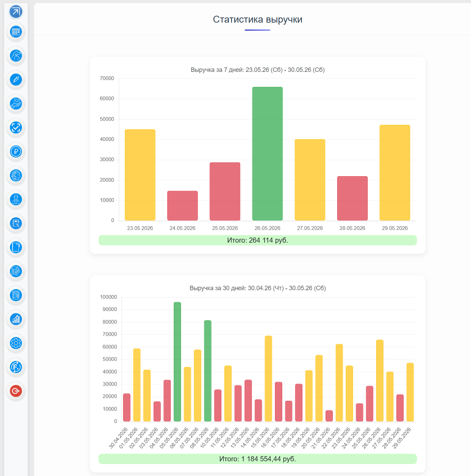
Task: Click the tallest green 05.05.2026 bar
Action: pos(177,362)
